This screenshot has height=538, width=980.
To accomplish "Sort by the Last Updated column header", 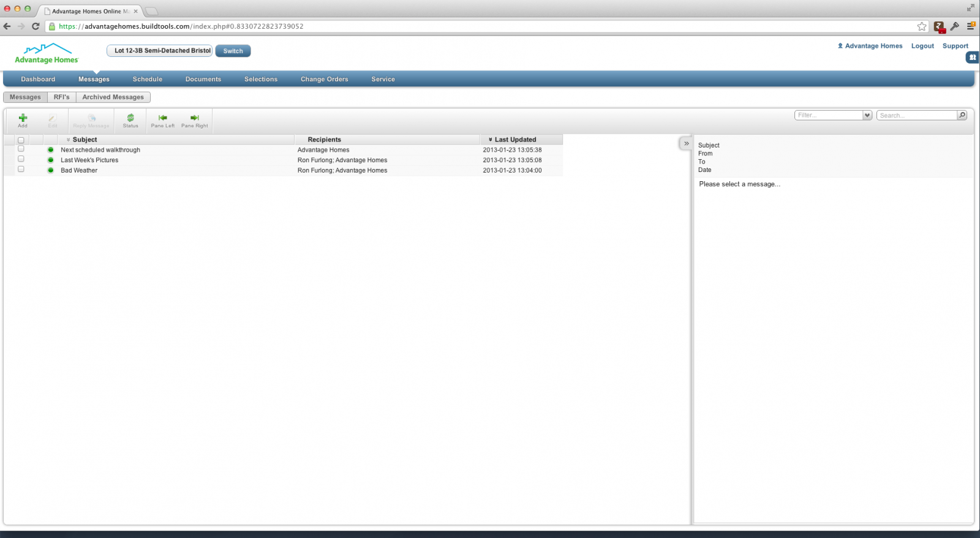I will [521, 140].
